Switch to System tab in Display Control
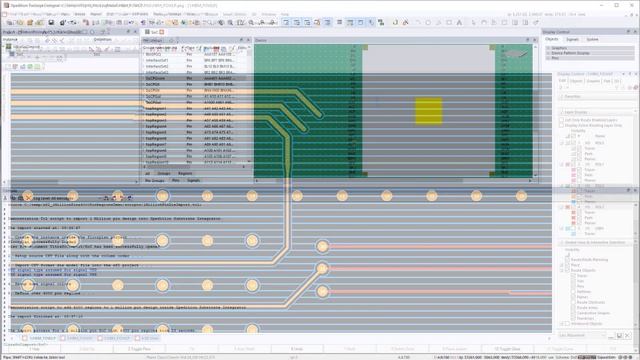 (592, 39)
